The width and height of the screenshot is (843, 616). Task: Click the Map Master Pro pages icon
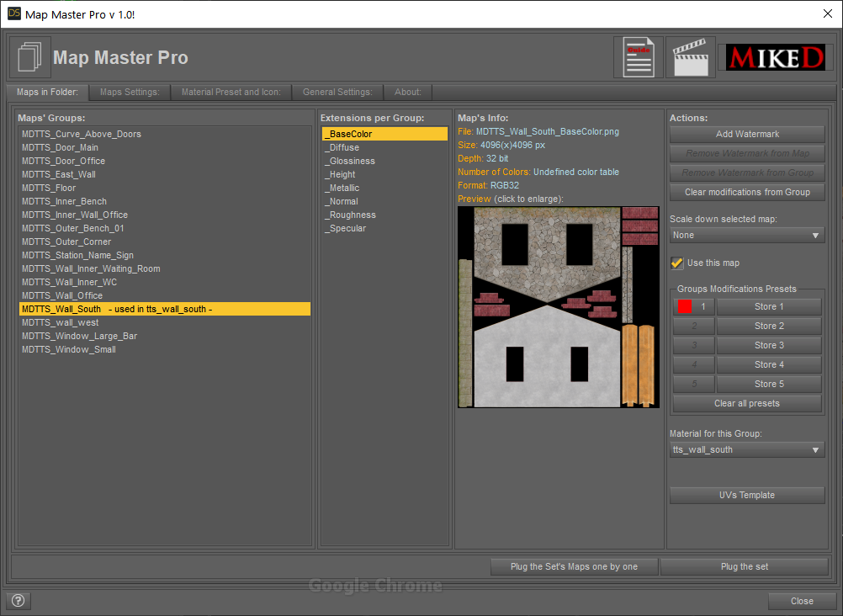[x=30, y=57]
